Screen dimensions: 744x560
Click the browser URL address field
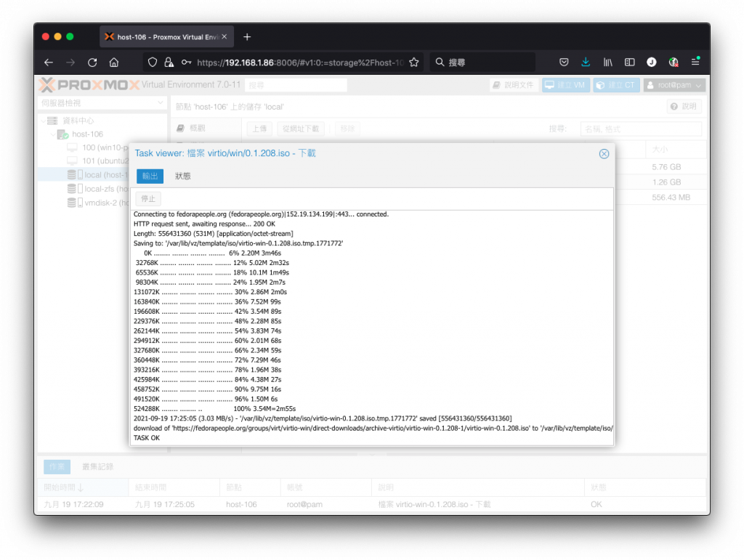coord(300,62)
